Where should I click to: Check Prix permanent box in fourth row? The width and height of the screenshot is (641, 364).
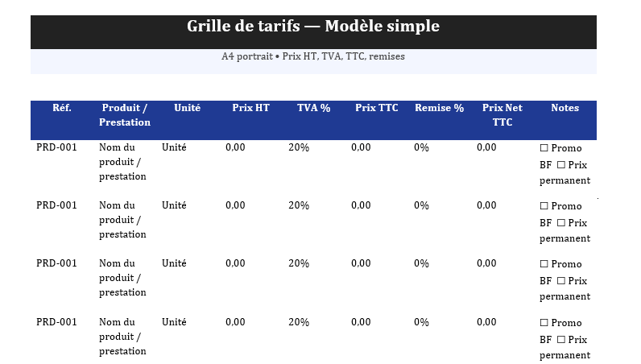(x=560, y=340)
